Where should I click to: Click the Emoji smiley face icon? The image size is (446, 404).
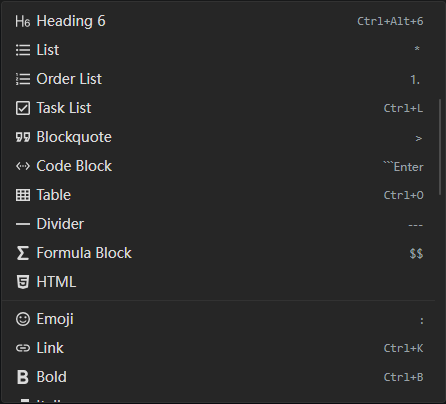[23, 319]
